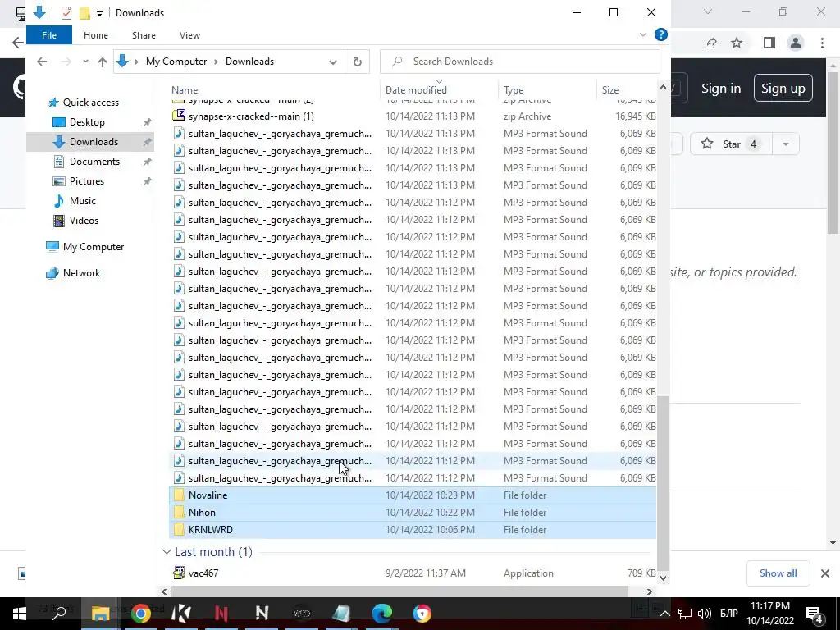
Task: Select the Nihon folder
Action: pos(413,512)
